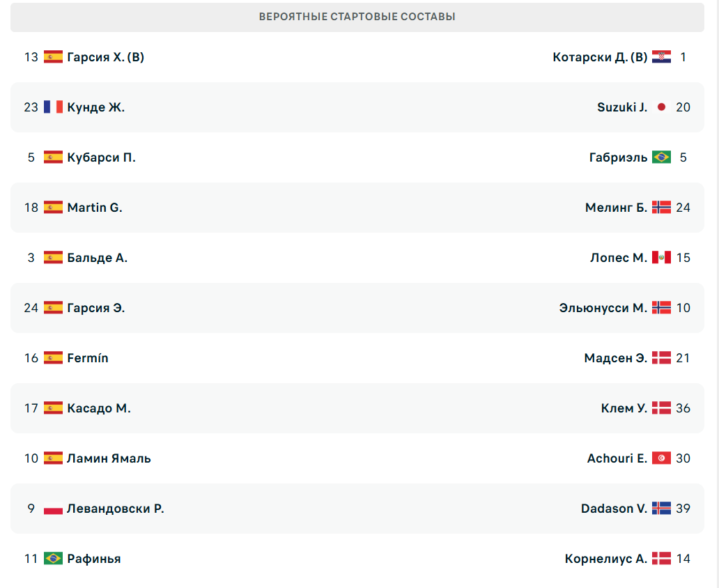Screen dimensions: 719x588
Task: Click Iceland flag next to Dadason V.
Action: click(661, 509)
